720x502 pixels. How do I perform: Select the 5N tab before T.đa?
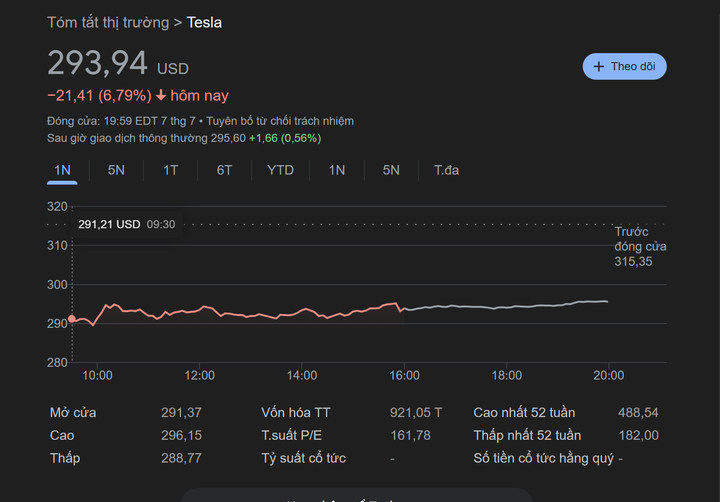click(391, 170)
